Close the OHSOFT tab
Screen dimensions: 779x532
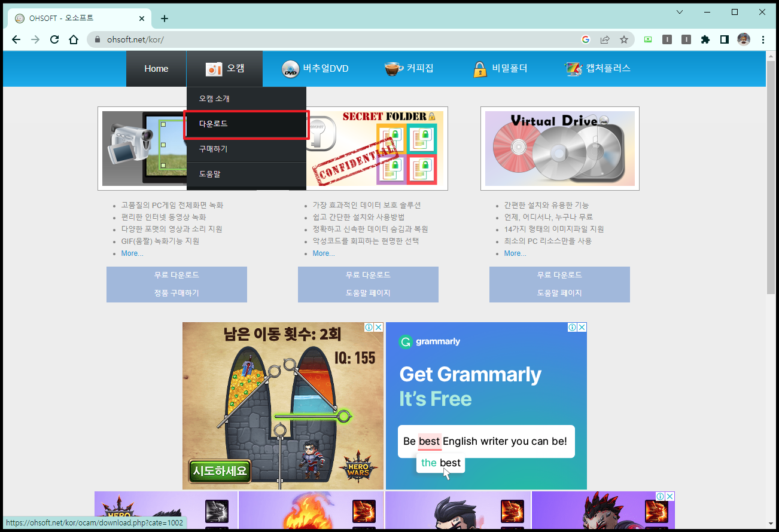tap(142, 19)
